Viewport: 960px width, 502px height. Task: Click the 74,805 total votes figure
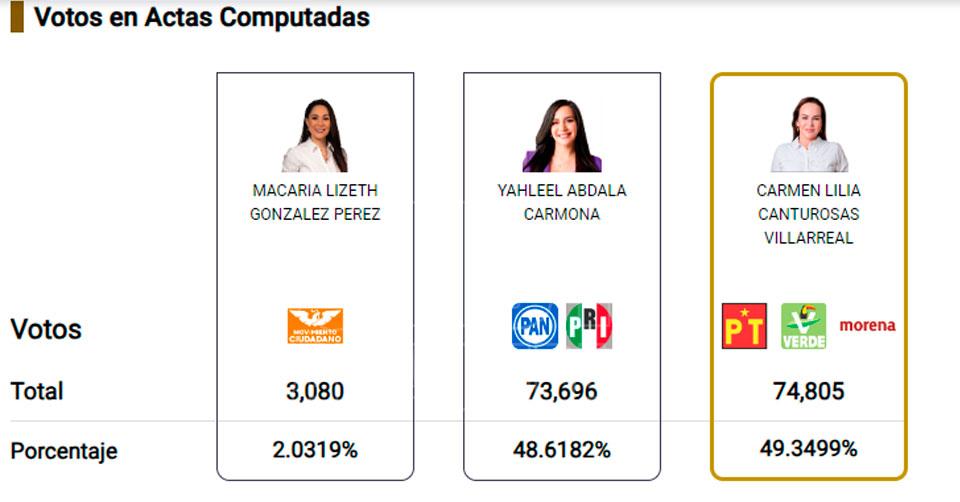[809, 391]
